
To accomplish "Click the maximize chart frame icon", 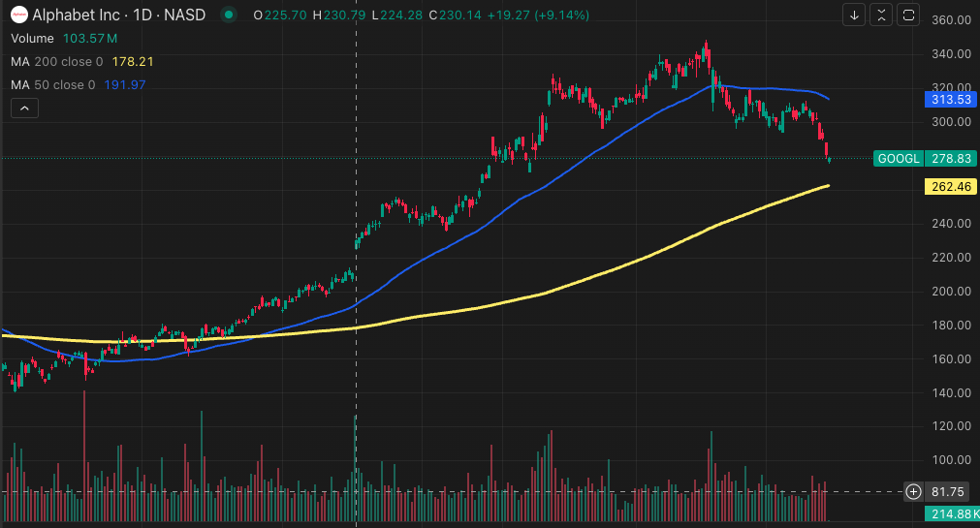I will point(908,15).
